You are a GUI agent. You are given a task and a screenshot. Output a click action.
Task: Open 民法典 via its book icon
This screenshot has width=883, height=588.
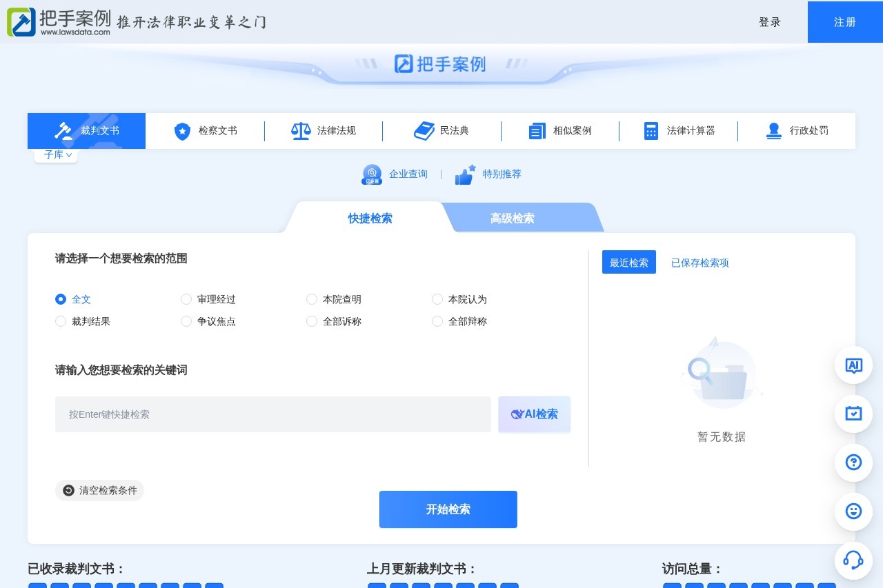click(x=423, y=130)
